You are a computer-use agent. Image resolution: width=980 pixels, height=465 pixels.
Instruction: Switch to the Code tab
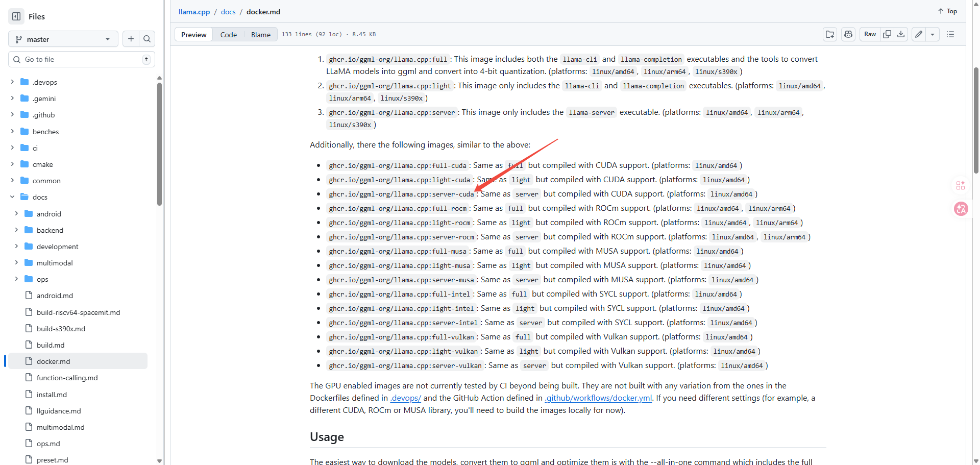228,35
